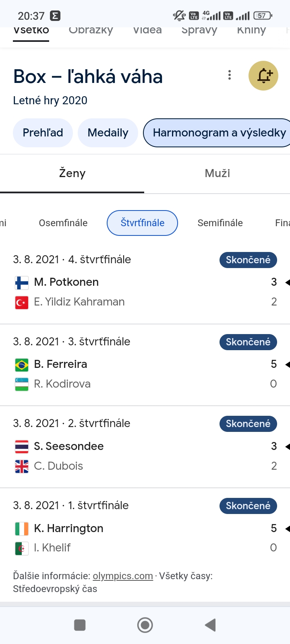Tap the Finland flag next to Potkonen
This screenshot has width=290, height=644.
[x=22, y=283]
